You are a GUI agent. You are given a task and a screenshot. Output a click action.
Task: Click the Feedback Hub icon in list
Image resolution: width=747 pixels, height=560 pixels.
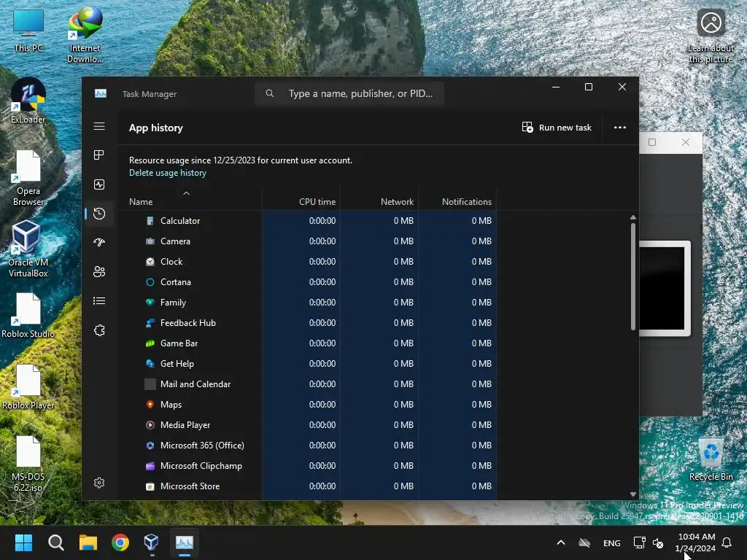pyautogui.click(x=150, y=323)
